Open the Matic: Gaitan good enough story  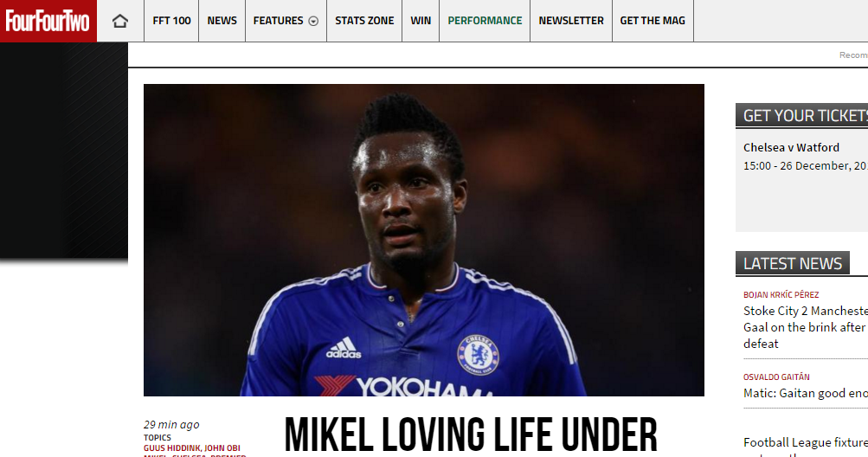[806, 393]
